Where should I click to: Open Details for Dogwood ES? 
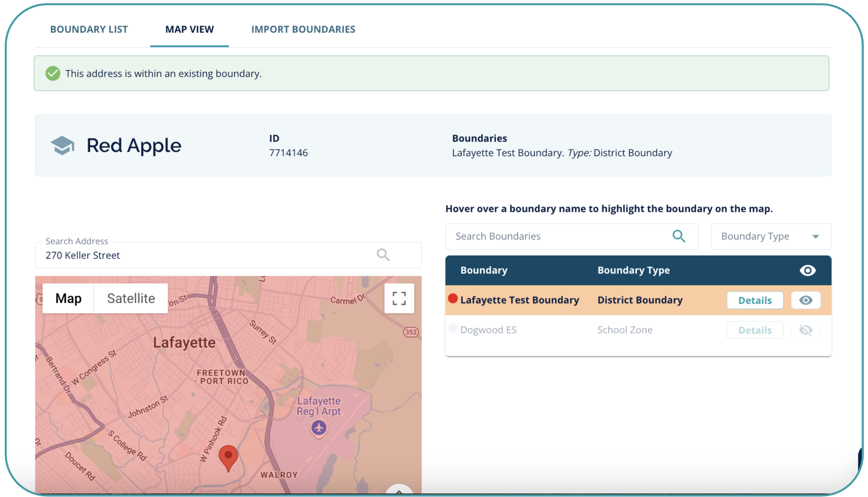click(x=754, y=330)
